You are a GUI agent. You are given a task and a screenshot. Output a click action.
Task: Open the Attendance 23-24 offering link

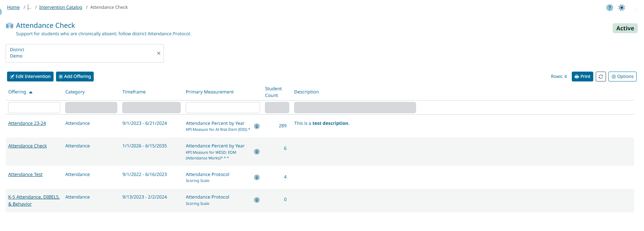click(27, 123)
